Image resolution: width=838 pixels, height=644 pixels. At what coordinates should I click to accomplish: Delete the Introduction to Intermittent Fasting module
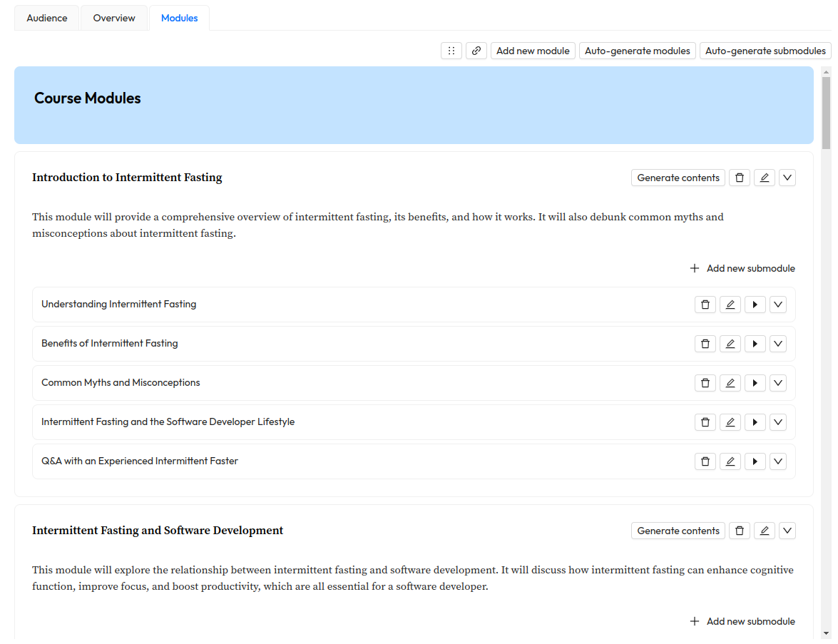pyautogui.click(x=739, y=178)
